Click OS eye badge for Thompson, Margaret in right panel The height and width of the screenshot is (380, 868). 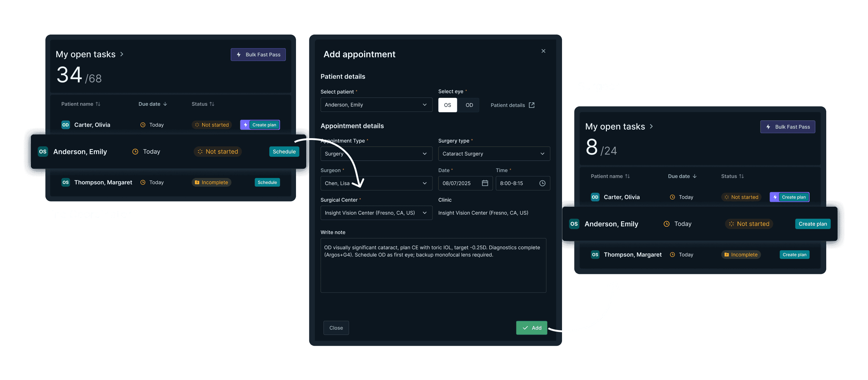[x=595, y=255]
